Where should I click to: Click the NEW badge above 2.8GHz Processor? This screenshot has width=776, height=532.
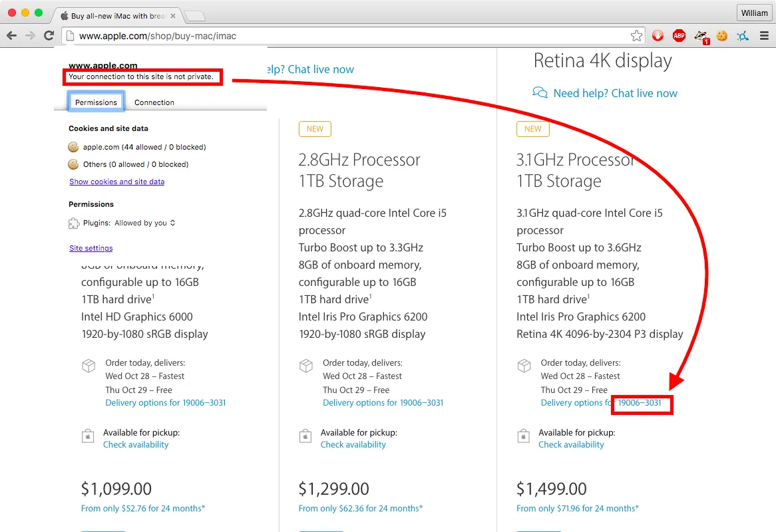click(x=315, y=129)
